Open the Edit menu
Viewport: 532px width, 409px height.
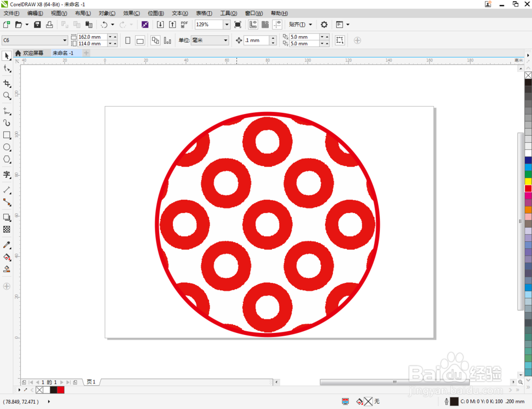pos(35,13)
